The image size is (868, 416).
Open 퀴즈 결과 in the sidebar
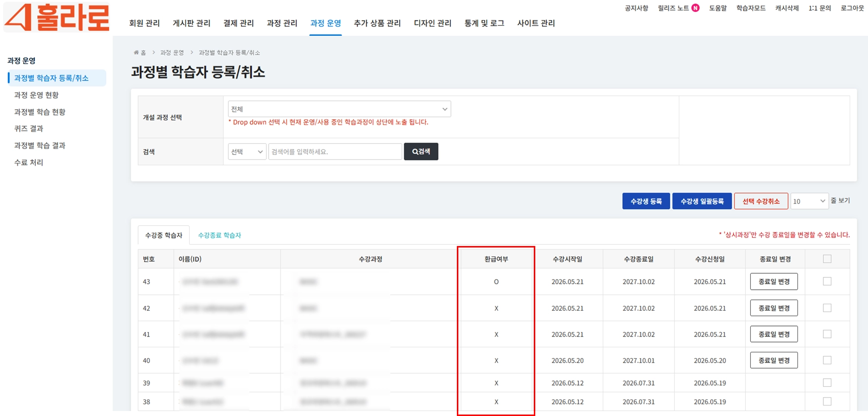tap(29, 128)
